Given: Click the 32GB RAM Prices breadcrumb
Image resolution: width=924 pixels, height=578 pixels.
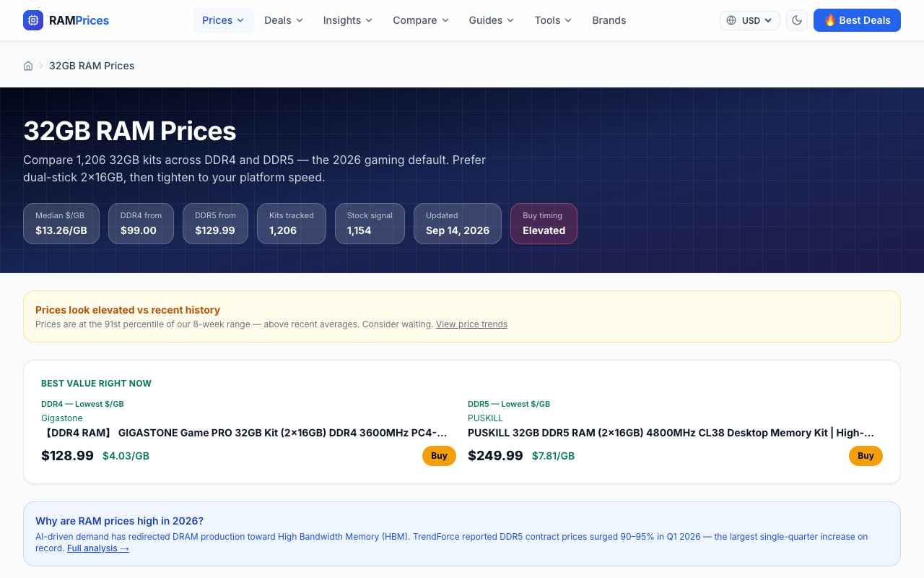Looking at the screenshot, I should pyautogui.click(x=92, y=66).
